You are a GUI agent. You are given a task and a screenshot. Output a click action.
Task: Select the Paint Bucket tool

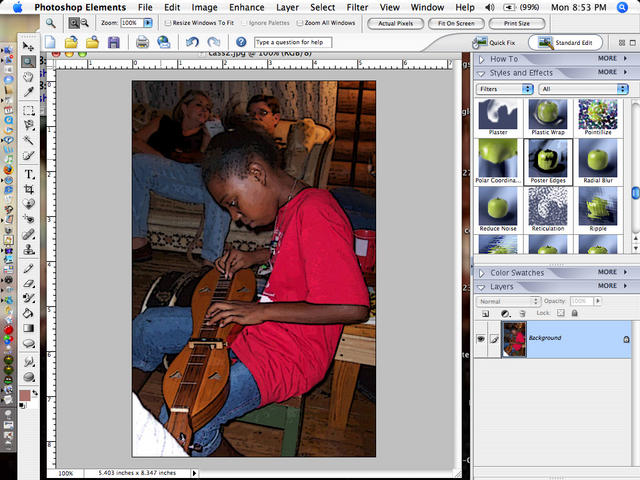pyautogui.click(x=28, y=313)
